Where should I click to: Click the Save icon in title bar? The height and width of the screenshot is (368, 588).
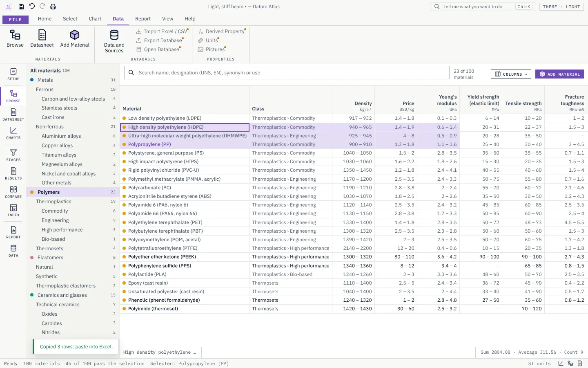pos(21,7)
